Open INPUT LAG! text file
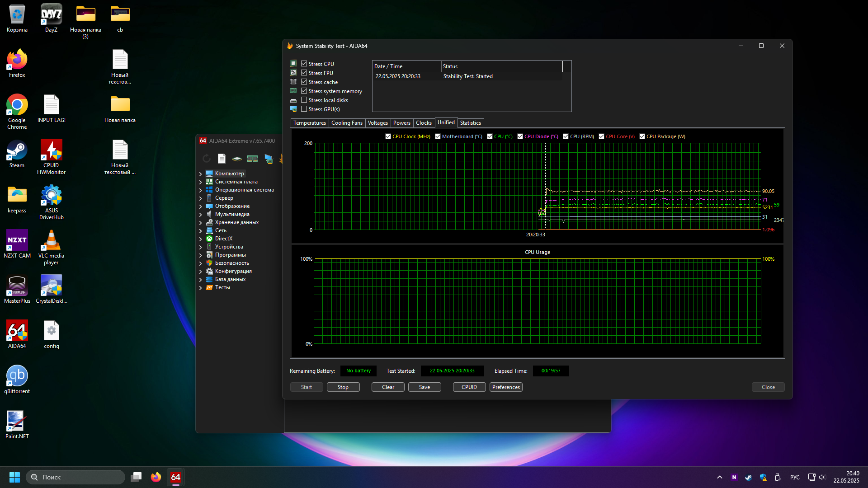Image resolution: width=868 pixels, height=488 pixels. point(51,108)
